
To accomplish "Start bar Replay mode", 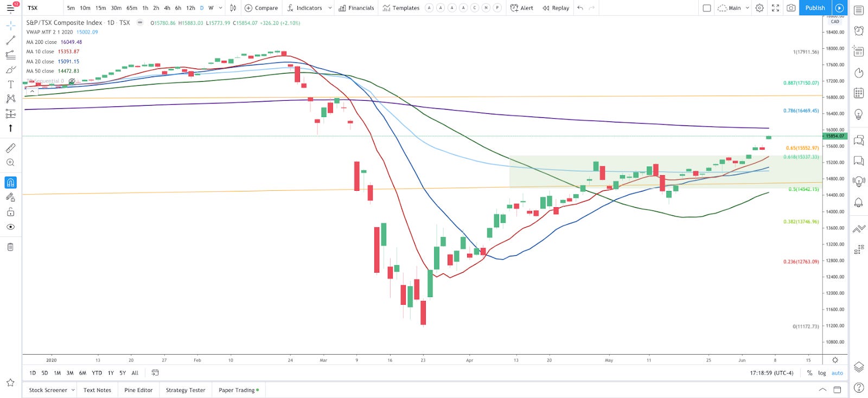I will pos(556,8).
